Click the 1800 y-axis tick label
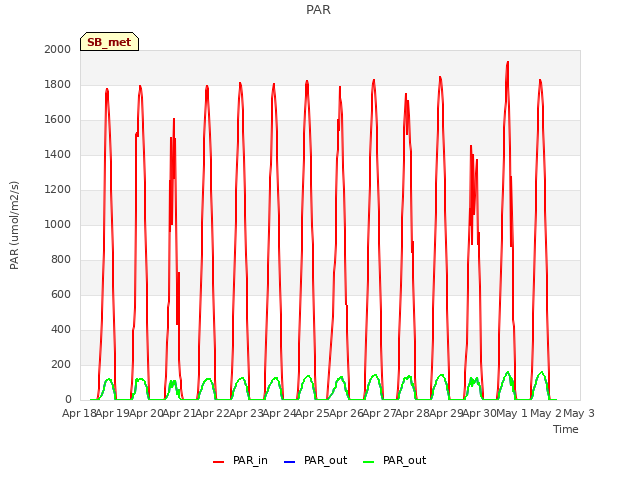The image size is (640, 480). click(x=58, y=84)
